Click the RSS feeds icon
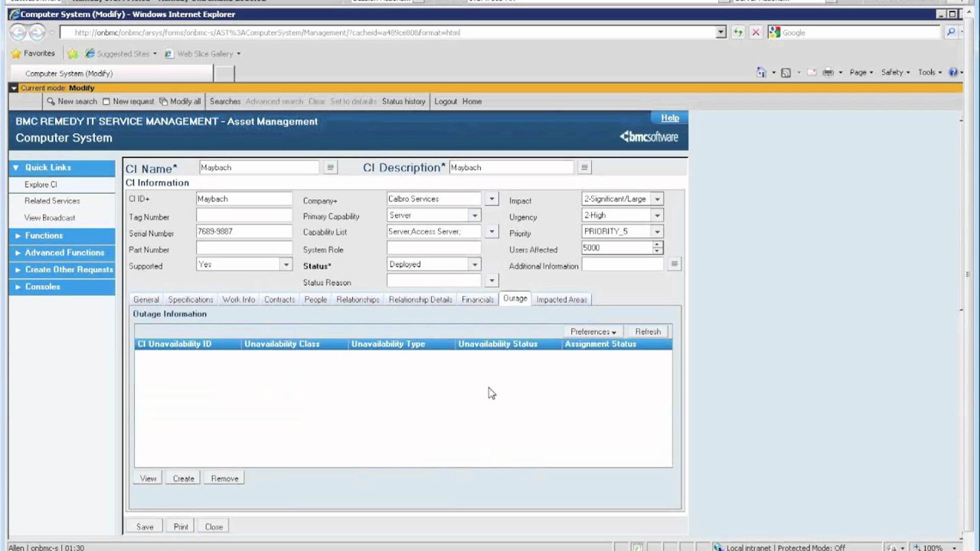Screen dimensions: 980x551 coord(786,72)
